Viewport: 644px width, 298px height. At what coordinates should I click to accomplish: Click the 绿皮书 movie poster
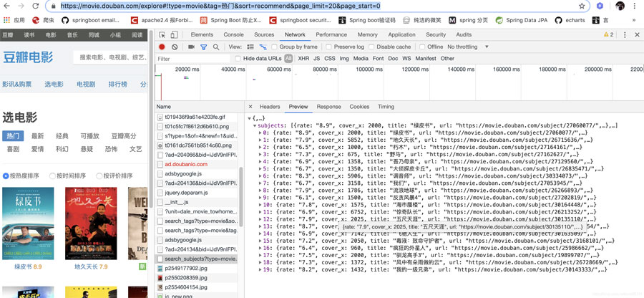(x=28, y=223)
